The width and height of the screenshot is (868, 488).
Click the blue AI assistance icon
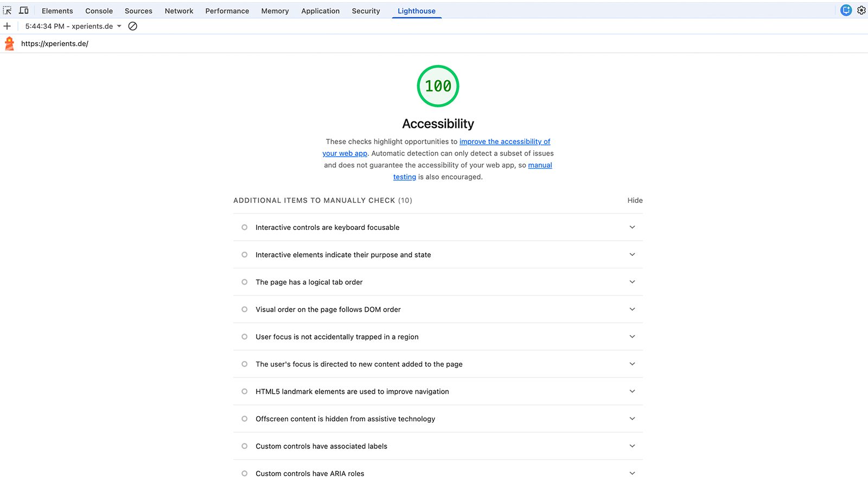tap(846, 10)
